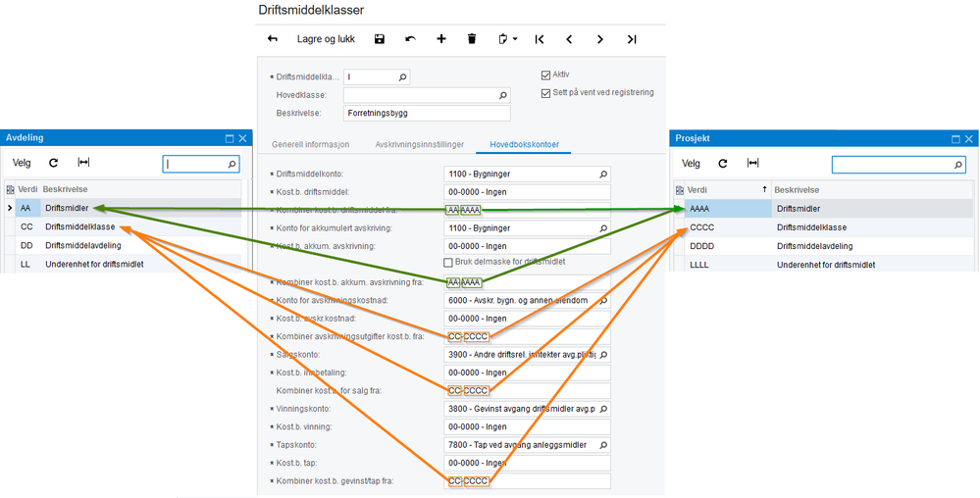The height and width of the screenshot is (498, 980).
Task: Click the undo arrow icon
Action: [410, 39]
